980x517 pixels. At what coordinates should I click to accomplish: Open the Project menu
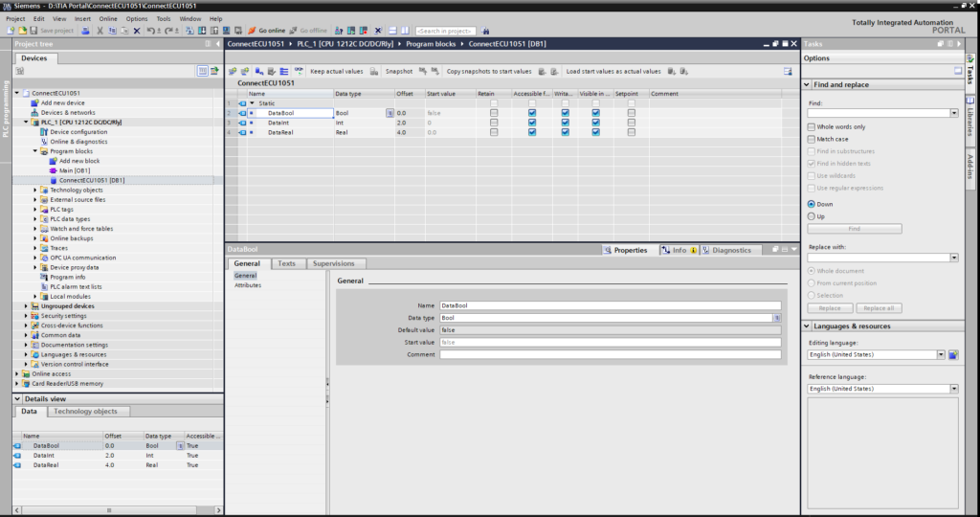(x=15, y=19)
